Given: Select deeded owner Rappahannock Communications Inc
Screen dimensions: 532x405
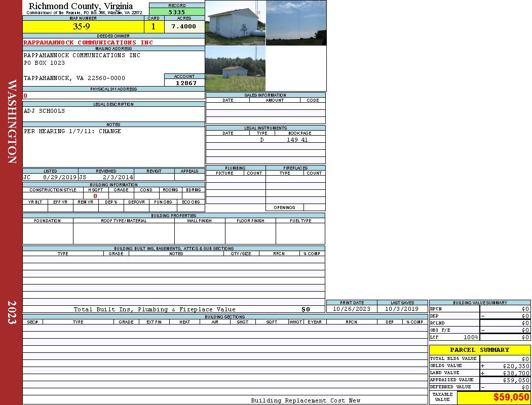Looking at the screenshot, I should tap(88, 43).
